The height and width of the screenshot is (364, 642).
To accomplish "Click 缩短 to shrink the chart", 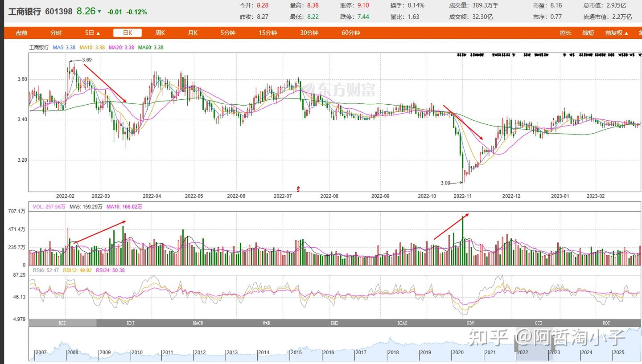I will pyautogui.click(x=588, y=33).
